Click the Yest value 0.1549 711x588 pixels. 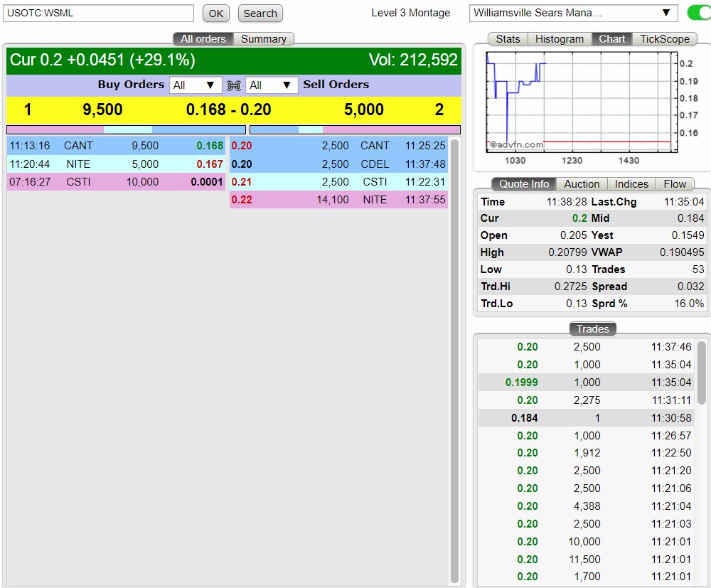[x=688, y=235]
